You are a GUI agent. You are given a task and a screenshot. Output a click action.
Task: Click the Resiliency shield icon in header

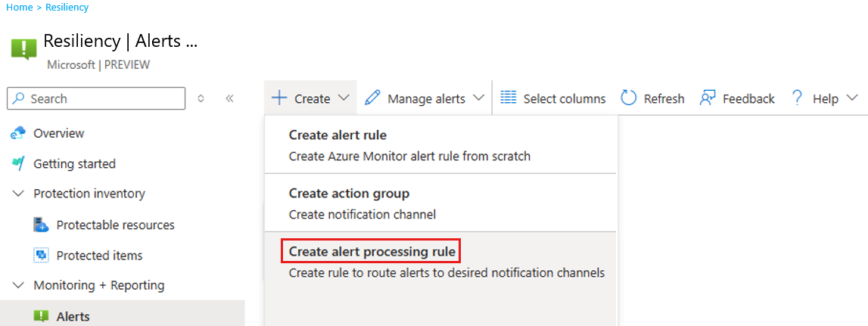23,49
